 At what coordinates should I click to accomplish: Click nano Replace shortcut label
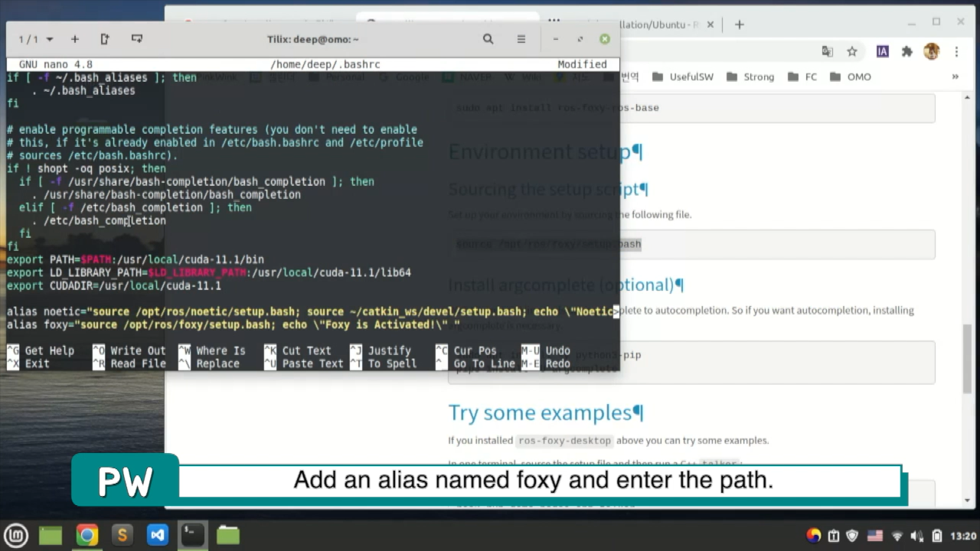point(217,364)
